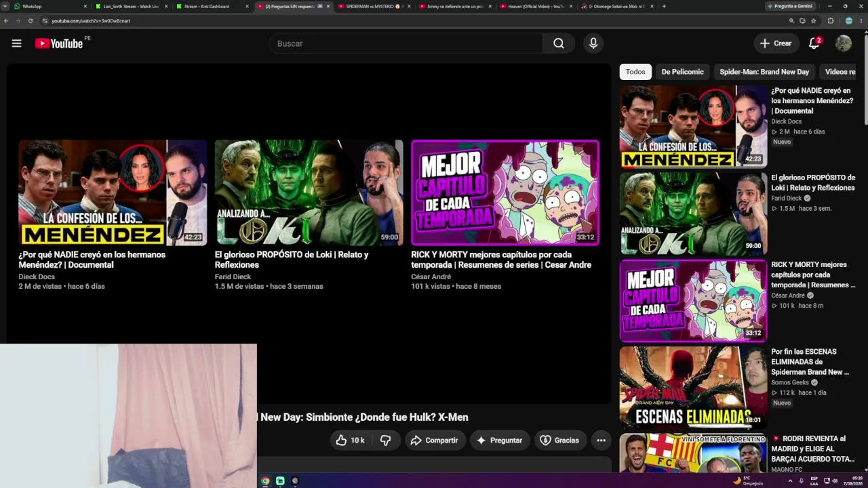Open the YouTube guide hamburger menu
The width and height of the screenshot is (868, 488).
coord(16,43)
